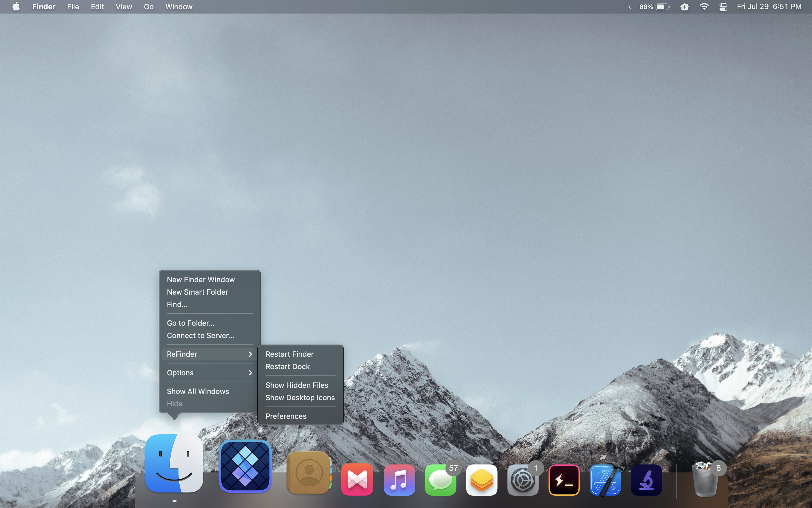Open the Edit menu
The height and width of the screenshot is (508, 812).
(x=97, y=7)
